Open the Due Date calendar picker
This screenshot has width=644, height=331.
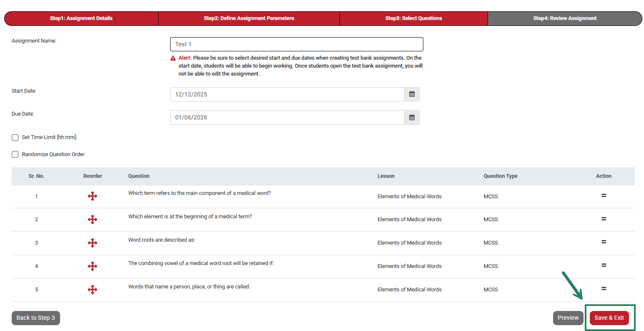412,117
